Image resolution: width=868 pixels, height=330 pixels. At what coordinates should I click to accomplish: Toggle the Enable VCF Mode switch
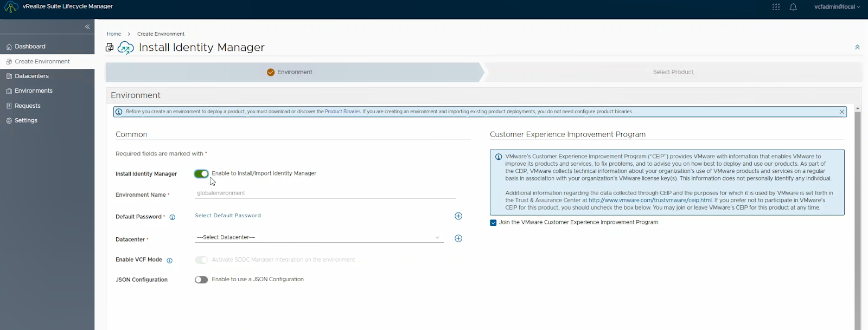[201, 260]
